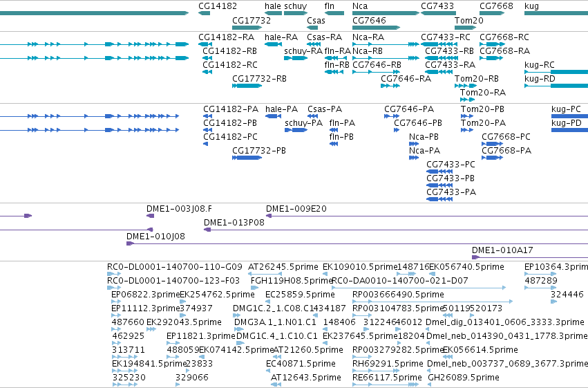Screen dimensions: 588x388
Task: Click transcript hale-RA
Action: coord(281,37)
